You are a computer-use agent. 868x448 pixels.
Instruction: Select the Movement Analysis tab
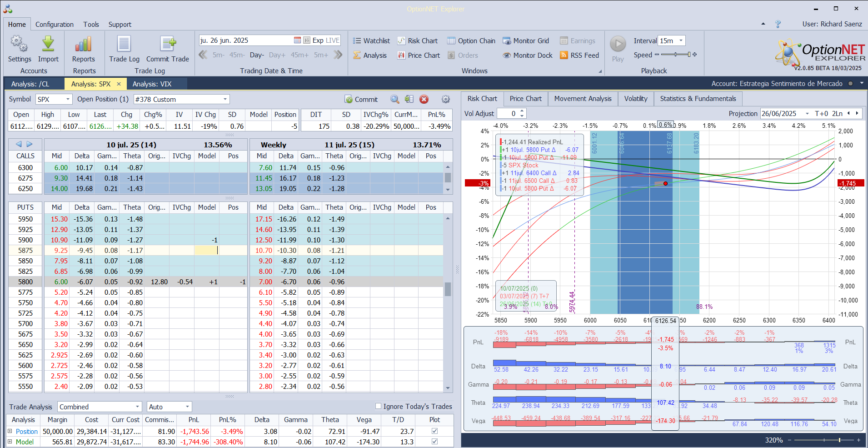click(x=583, y=99)
